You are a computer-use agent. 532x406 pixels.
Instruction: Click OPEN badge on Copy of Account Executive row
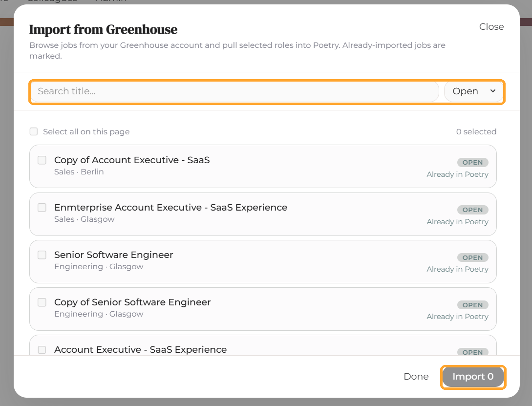click(472, 163)
